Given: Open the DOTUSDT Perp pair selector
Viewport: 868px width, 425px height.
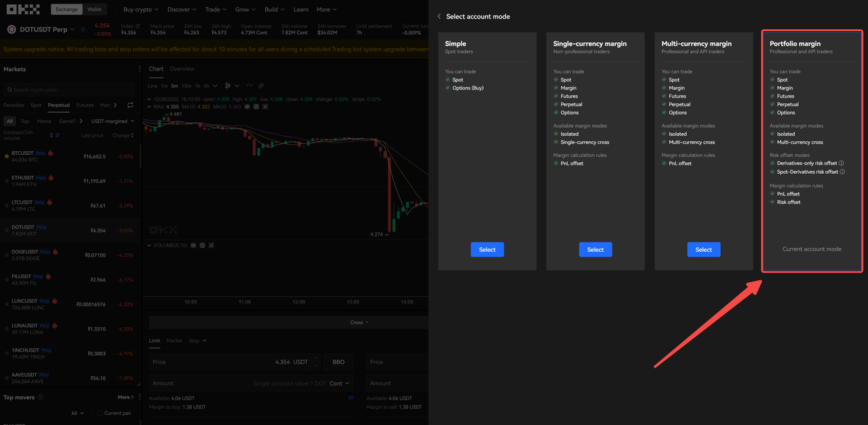Looking at the screenshot, I should click(47, 30).
